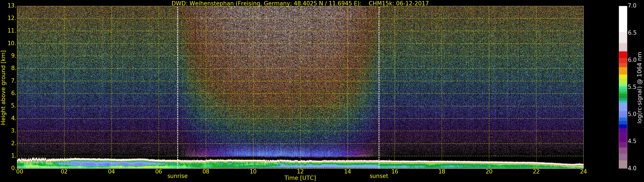The width and height of the screenshot is (644, 182).
Task: Click the 13 tick on the height axis
Action: 11,6
